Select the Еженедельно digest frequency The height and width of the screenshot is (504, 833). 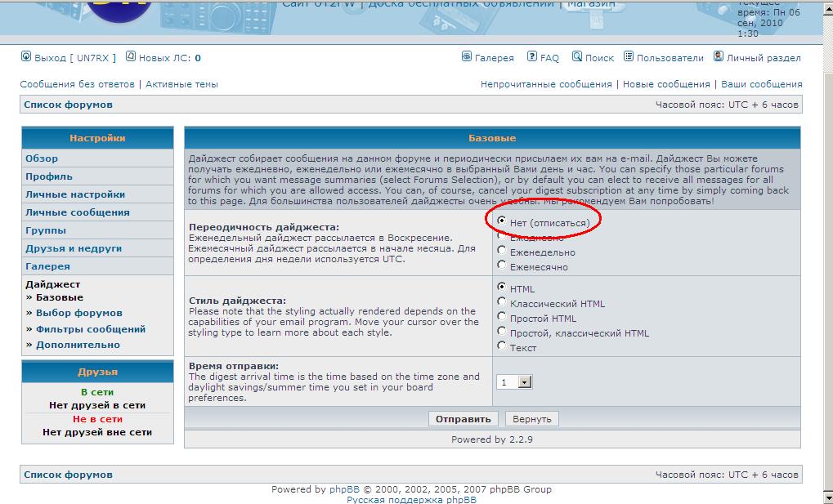click(502, 252)
